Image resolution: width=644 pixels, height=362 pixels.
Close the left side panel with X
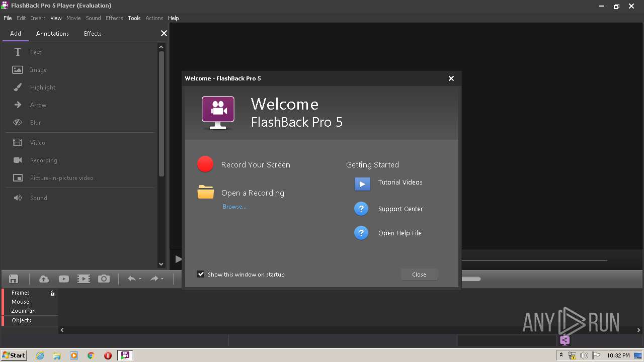(164, 33)
